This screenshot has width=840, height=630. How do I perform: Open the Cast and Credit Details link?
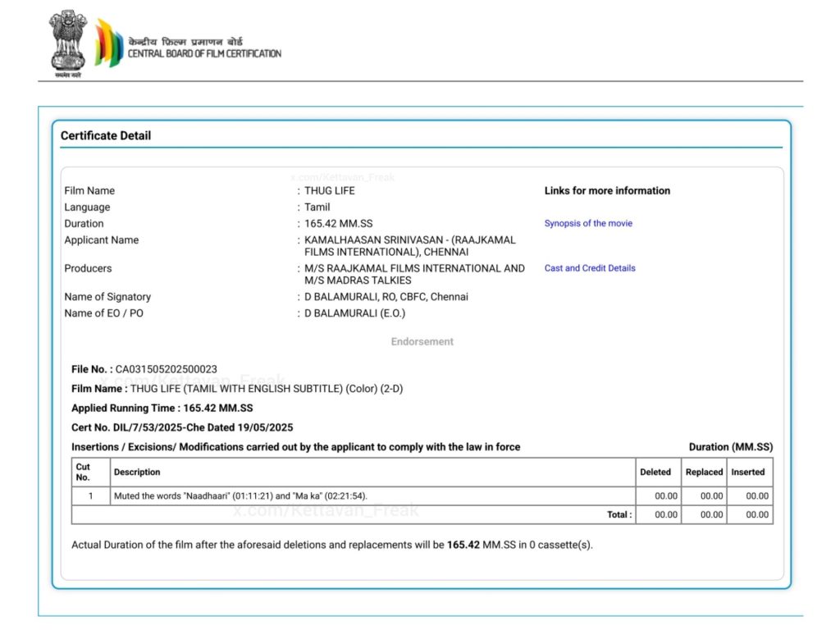coord(590,268)
